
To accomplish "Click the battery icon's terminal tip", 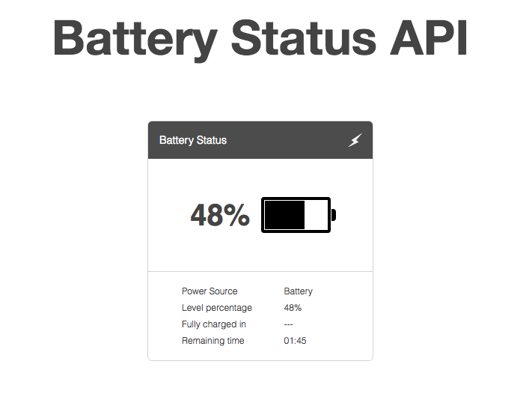I will click(334, 215).
